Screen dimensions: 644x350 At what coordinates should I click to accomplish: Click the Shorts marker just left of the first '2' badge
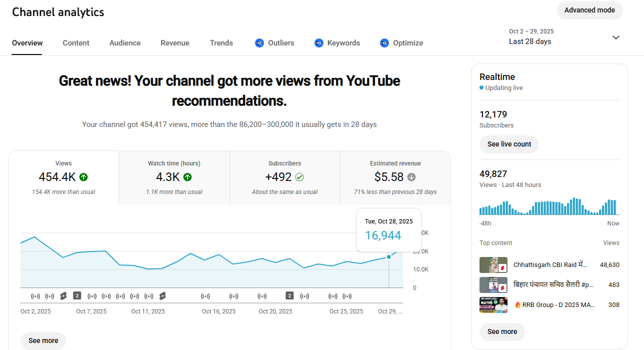point(63,296)
